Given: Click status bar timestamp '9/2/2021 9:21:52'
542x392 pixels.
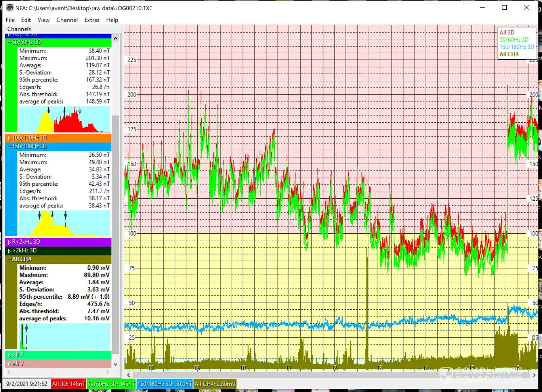Looking at the screenshot, I should pos(27,384).
